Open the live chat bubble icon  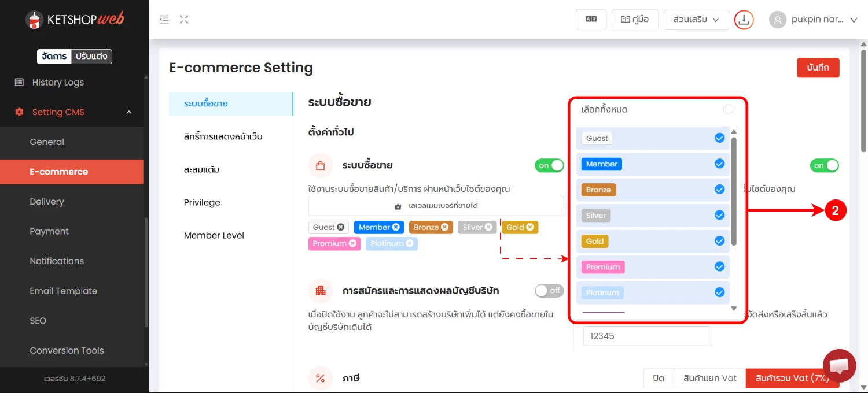(839, 365)
